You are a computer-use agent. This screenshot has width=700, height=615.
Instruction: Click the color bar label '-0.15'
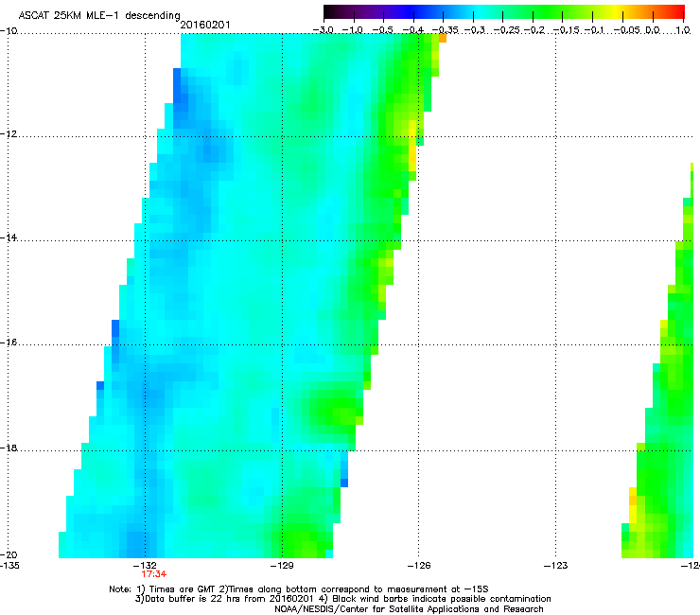point(567,30)
